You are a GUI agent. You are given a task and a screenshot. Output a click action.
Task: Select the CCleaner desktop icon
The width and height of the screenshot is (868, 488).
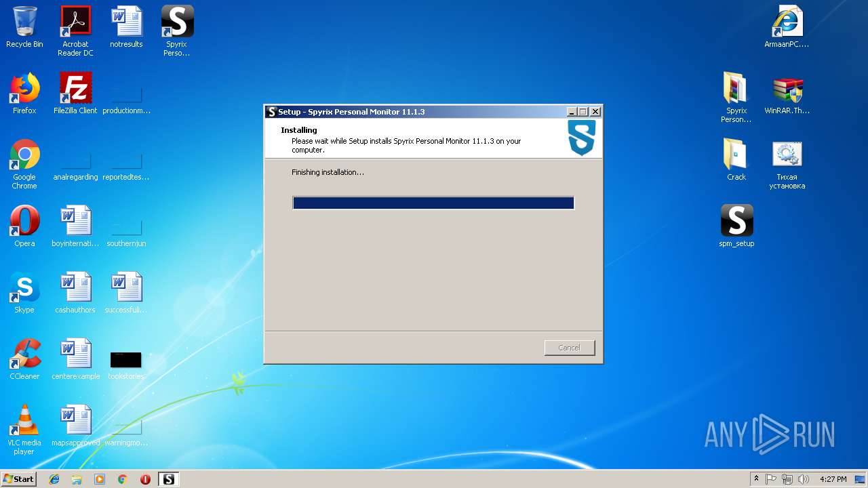click(x=24, y=359)
